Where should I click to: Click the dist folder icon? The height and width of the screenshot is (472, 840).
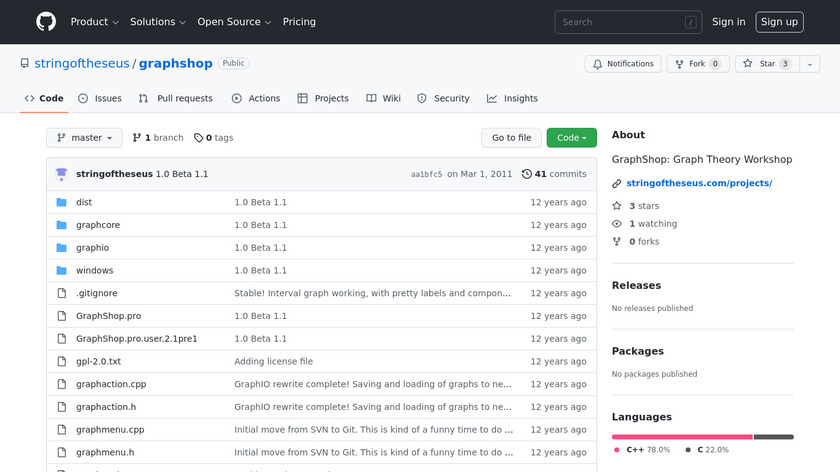coord(61,202)
